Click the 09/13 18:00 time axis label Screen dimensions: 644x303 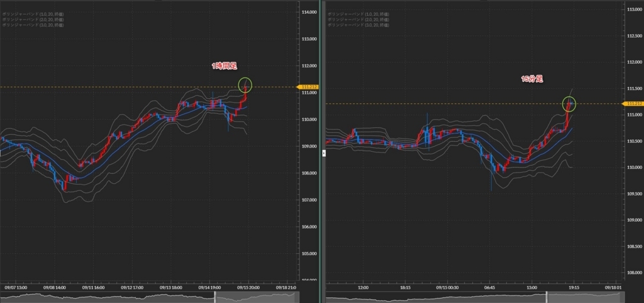click(170, 287)
